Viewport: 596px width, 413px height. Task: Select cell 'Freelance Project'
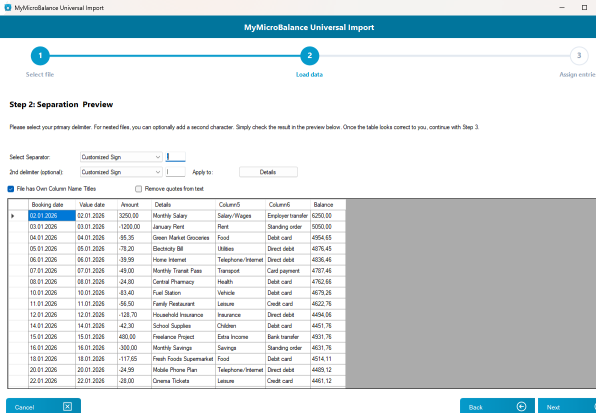[183, 337]
